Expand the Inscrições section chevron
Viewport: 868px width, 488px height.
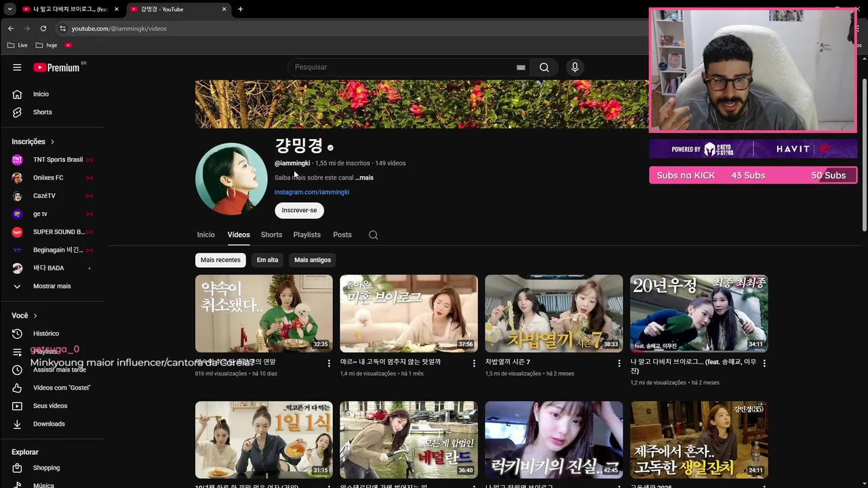point(52,142)
